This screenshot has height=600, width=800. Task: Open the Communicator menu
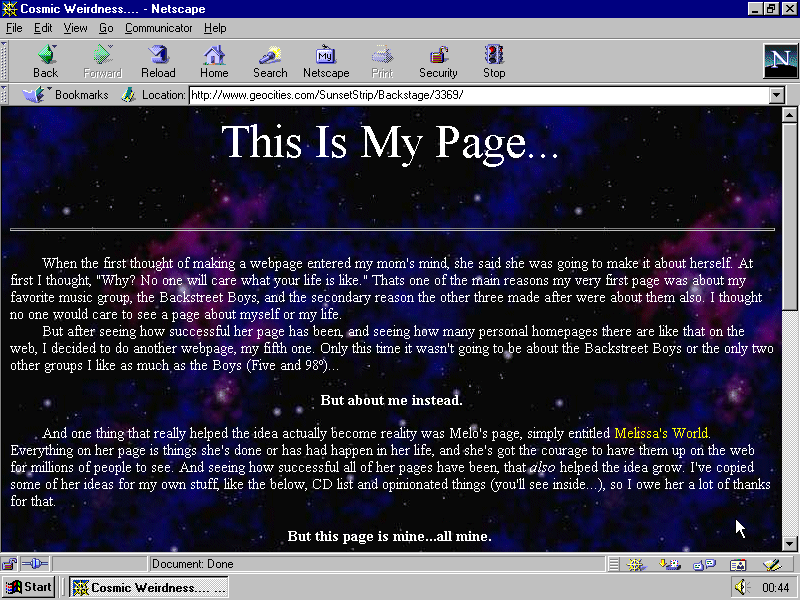click(x=159, y=28)
